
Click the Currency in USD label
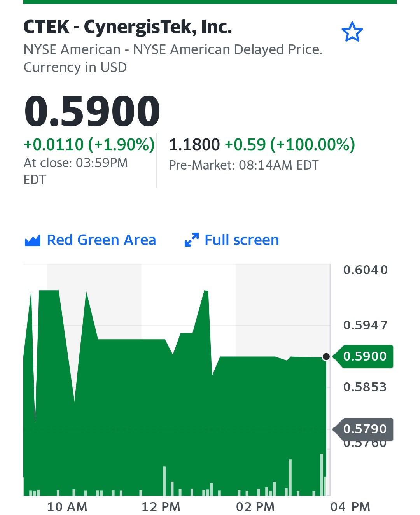[x=75, y=67]
